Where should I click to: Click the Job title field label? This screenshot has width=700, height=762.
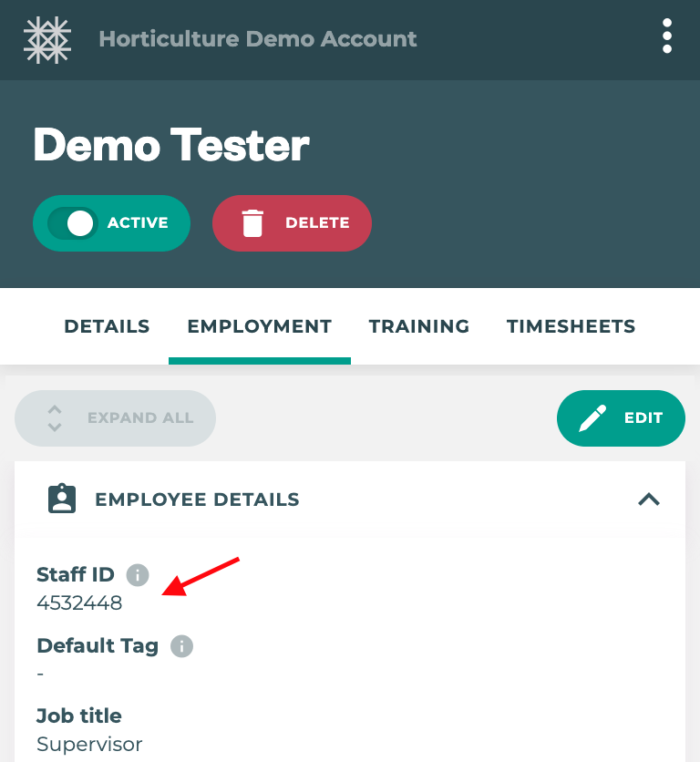pos(79,716)
